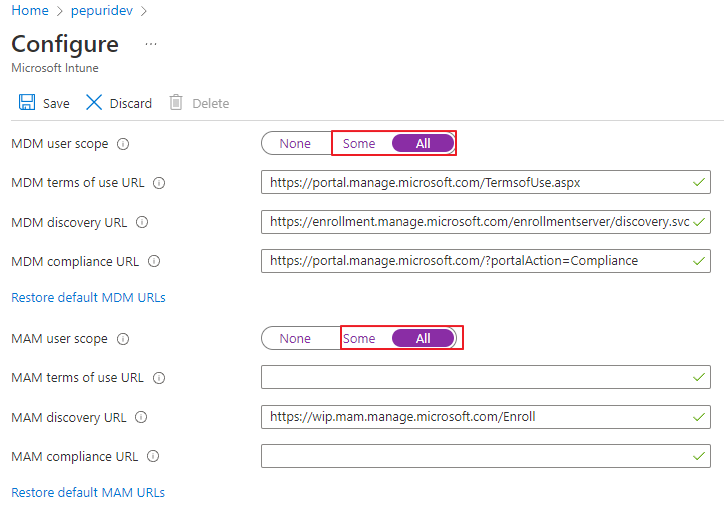This screenshot has width=724, height=509.
Task: Click the Delete button label
Action: pos(211,103)
